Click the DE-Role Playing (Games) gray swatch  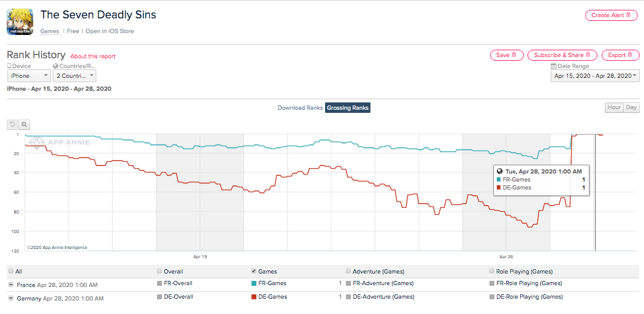click(493, 297)
